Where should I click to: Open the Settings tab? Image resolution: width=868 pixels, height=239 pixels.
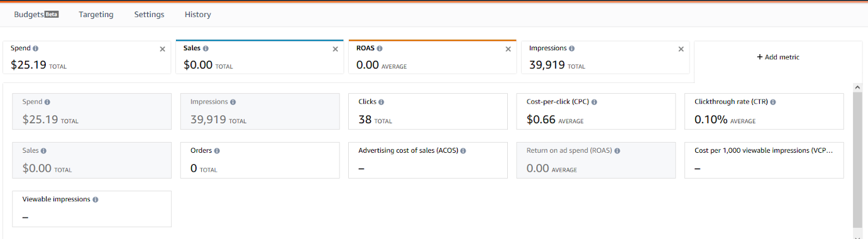click(x=149, y=14)
